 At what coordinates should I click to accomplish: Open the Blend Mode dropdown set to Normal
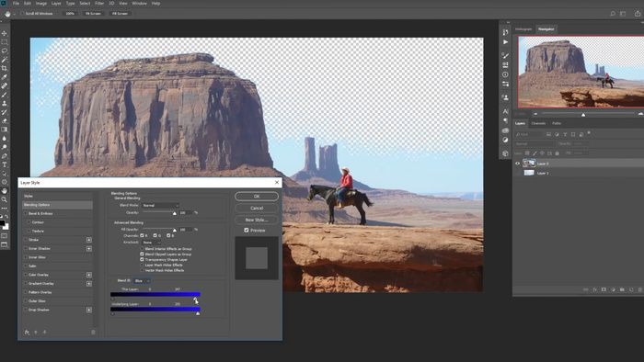161,206
